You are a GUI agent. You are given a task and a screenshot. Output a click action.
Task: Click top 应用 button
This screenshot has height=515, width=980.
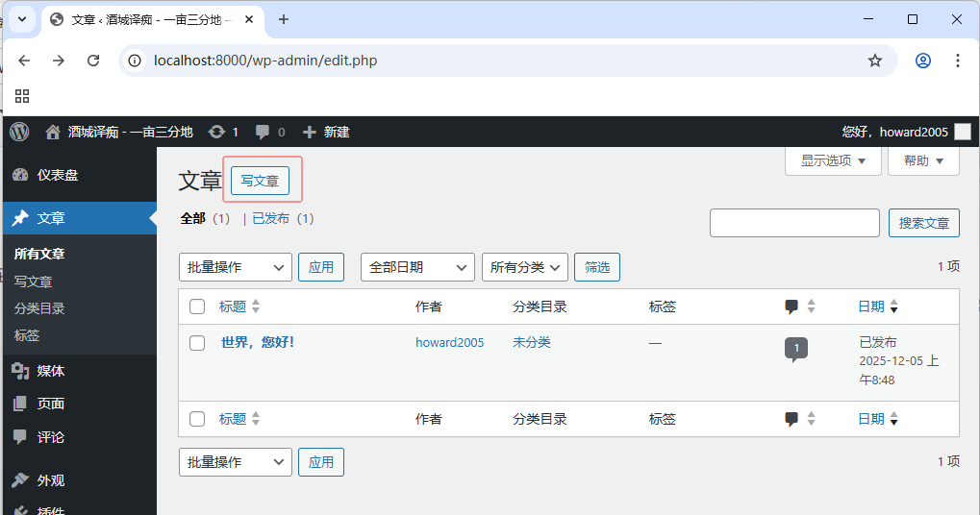(x=321, y=267)
